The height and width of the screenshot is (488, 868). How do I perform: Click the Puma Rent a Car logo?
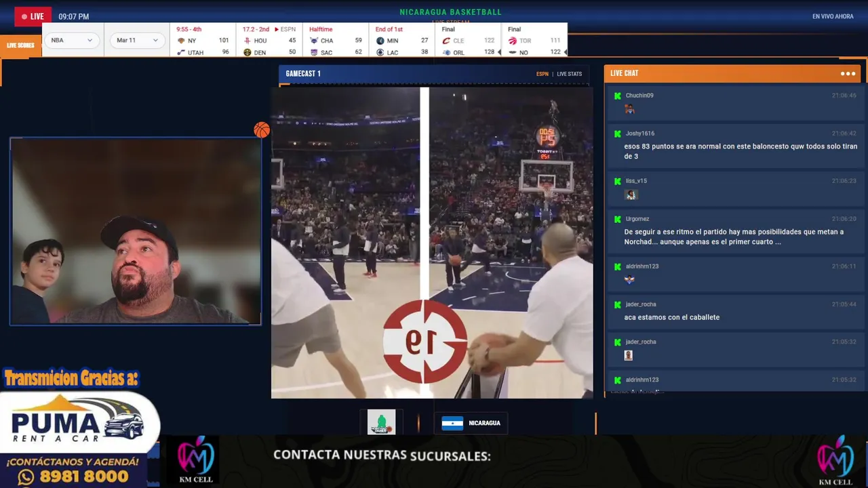(79, 420)
